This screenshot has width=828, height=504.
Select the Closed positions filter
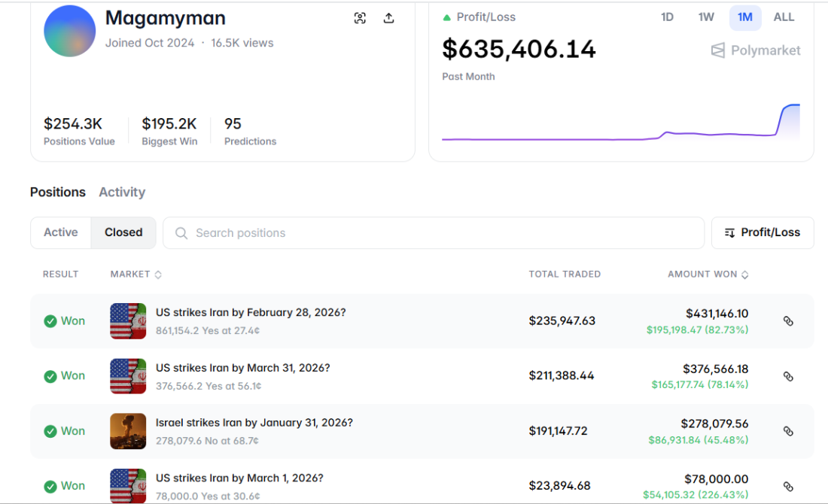click(x=123, y=232)
